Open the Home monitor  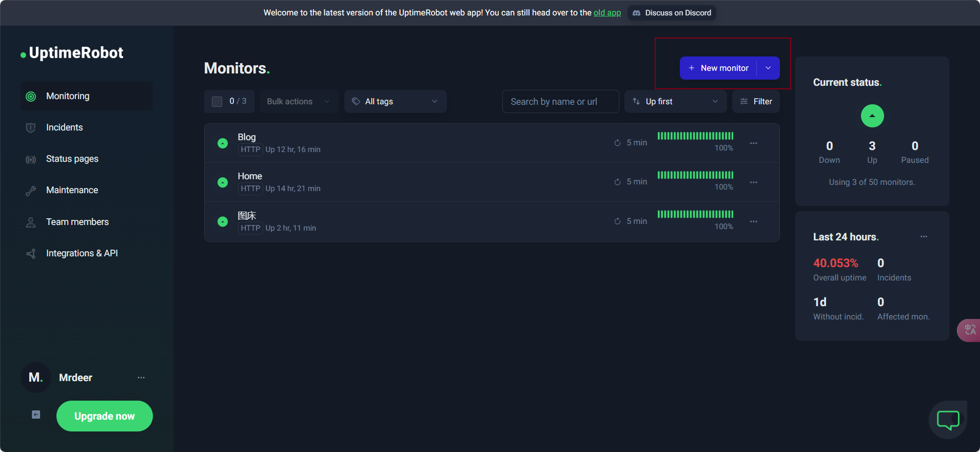click(x=492, y=182)
